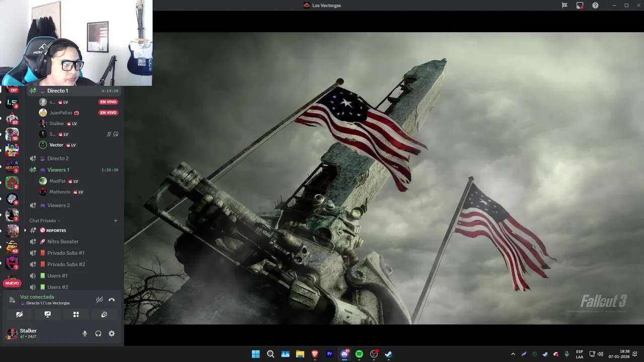644x362 pixels.
Task: Open Windows Start menu
Action: point(256,354)
